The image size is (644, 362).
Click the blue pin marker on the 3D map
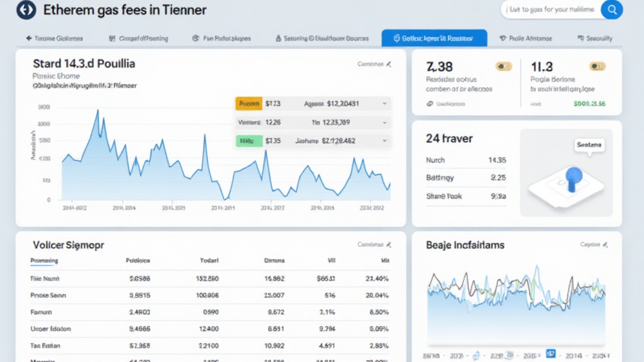572,178
